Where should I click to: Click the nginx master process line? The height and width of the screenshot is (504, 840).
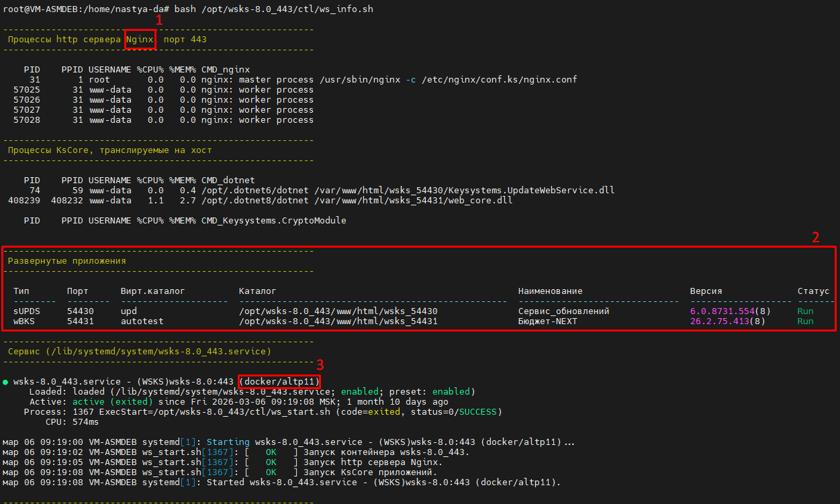tap(389, 80)
